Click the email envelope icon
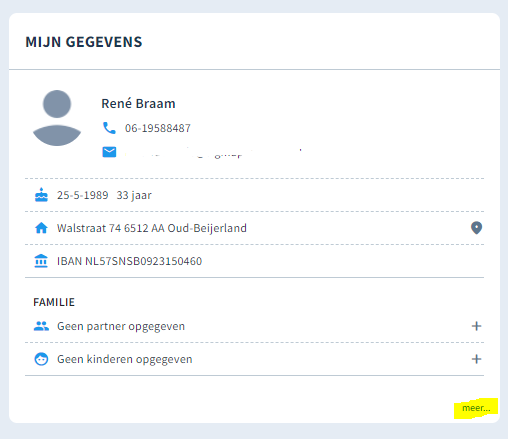508x439 pixels. coord(109,152)
